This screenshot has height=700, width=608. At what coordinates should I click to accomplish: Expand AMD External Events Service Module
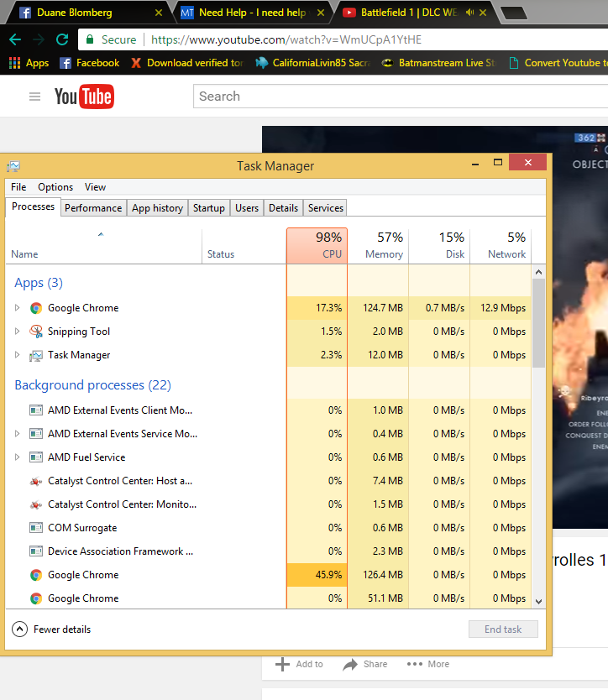(17, 433)
